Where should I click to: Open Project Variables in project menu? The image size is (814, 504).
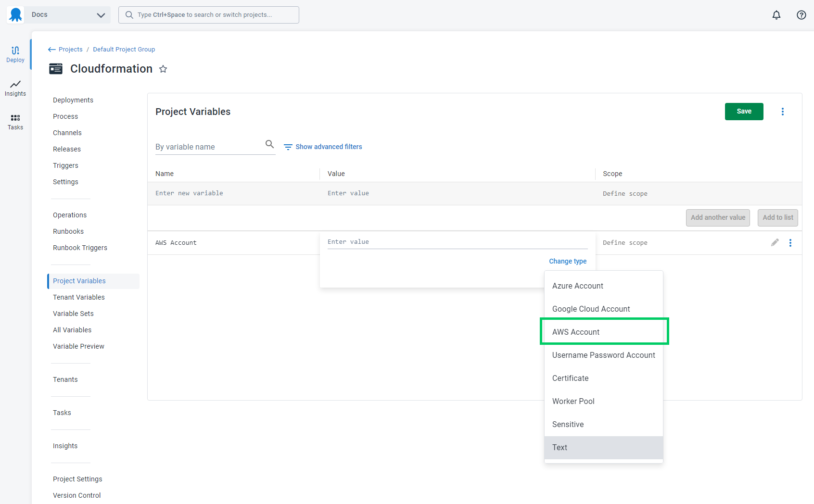tap(93, 281)
